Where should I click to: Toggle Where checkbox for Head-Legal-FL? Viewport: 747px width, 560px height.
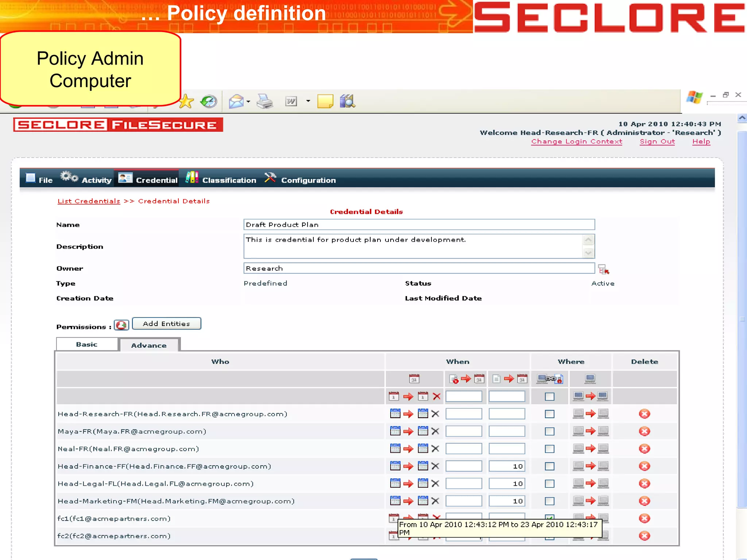click(550, 484)
